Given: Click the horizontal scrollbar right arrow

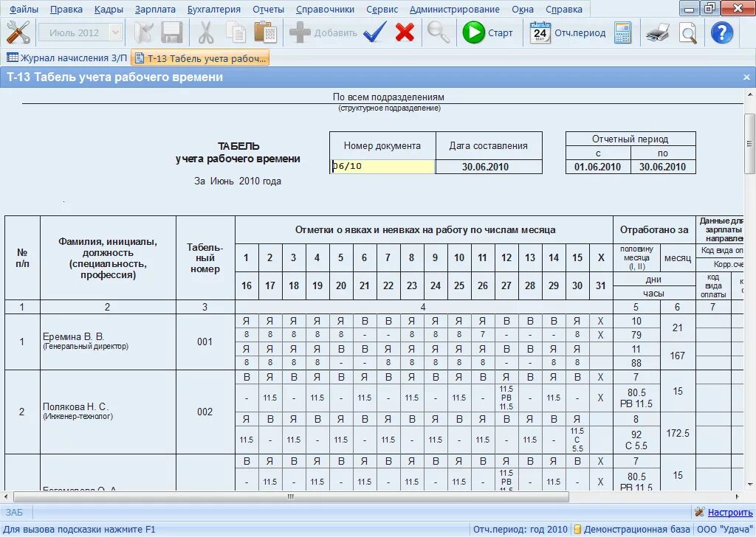Looking at the screenshot, I should point(738,496).
